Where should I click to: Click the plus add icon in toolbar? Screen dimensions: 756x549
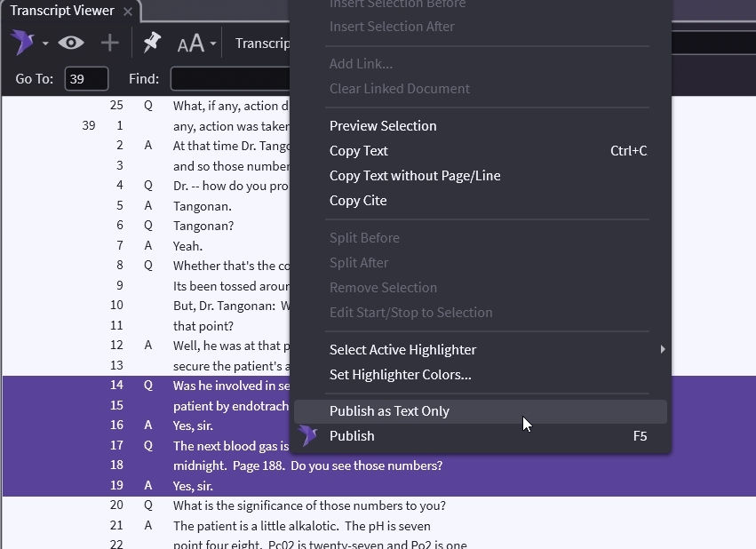109,43
